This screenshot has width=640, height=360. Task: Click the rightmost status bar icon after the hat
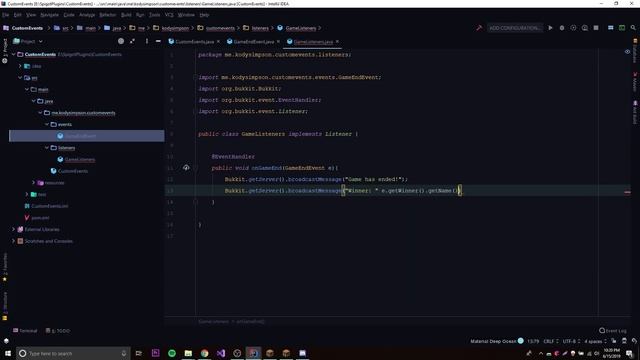[x=634, y=341]
